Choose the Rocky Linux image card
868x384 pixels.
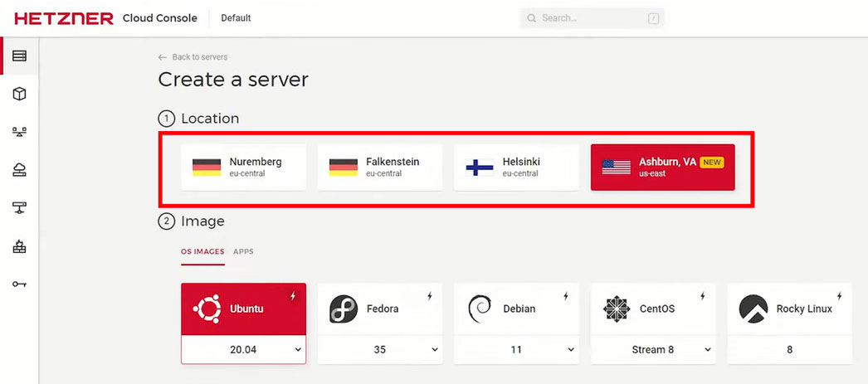coord(790,309)
